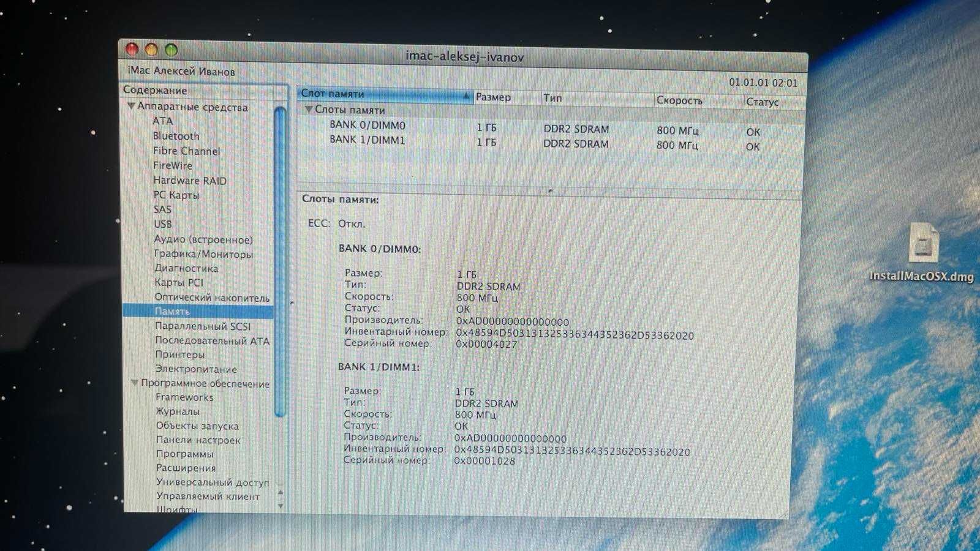Select Универсальный доступ item
The image size is (980, 551).
(x=213, y=482)
